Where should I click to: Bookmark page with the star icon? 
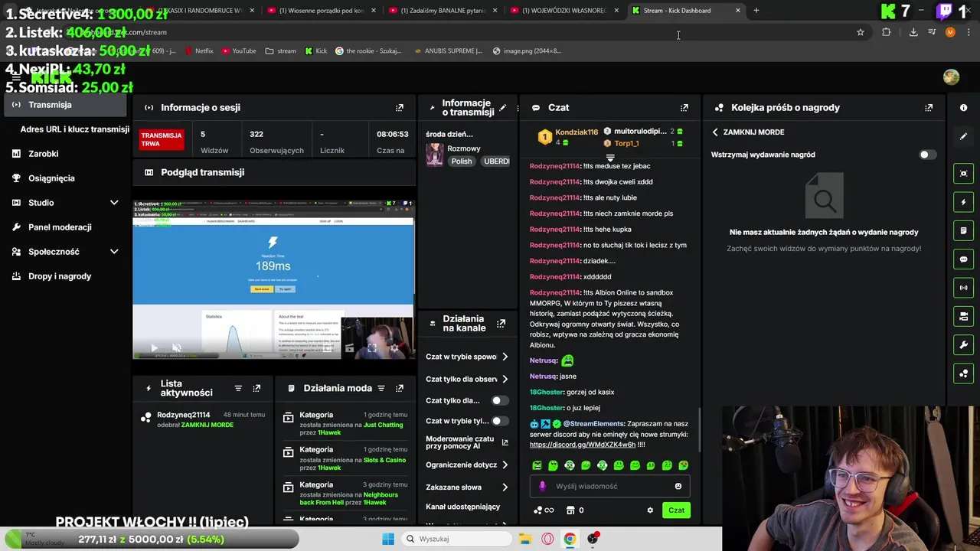[x=860, y=32]
